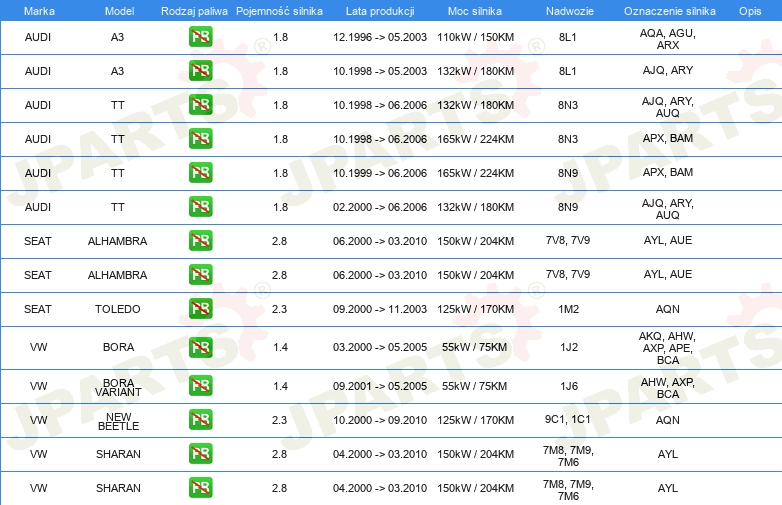The height and width of the screenshot is (505, 782).
Task: Click engine codes AKQ, AHW, AXP, APE, BCA
Action: pos(667,348)
